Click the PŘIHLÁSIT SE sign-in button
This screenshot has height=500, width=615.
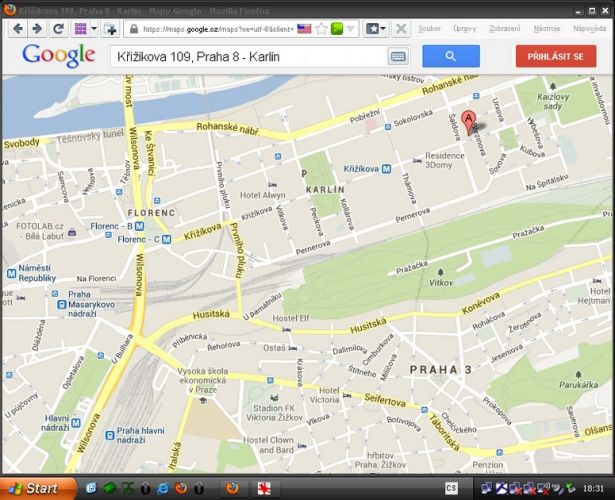pos(556,56)
